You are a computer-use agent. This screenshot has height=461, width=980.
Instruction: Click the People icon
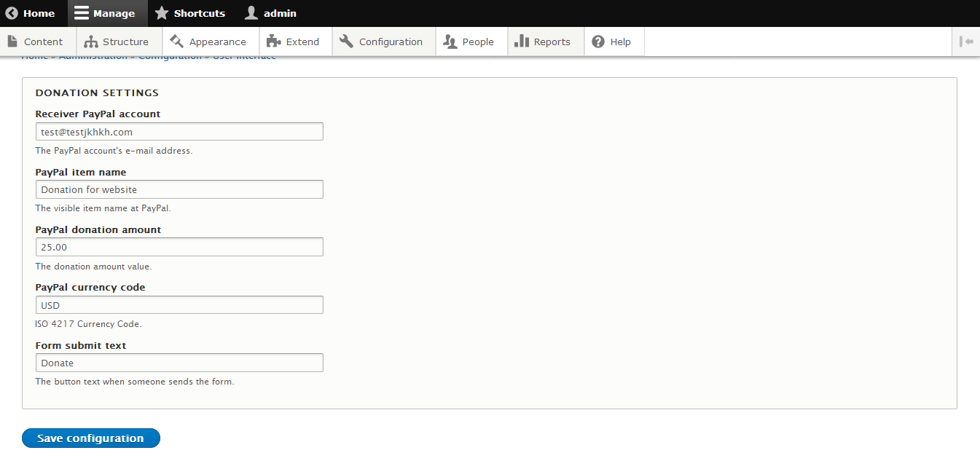(452, 42)
